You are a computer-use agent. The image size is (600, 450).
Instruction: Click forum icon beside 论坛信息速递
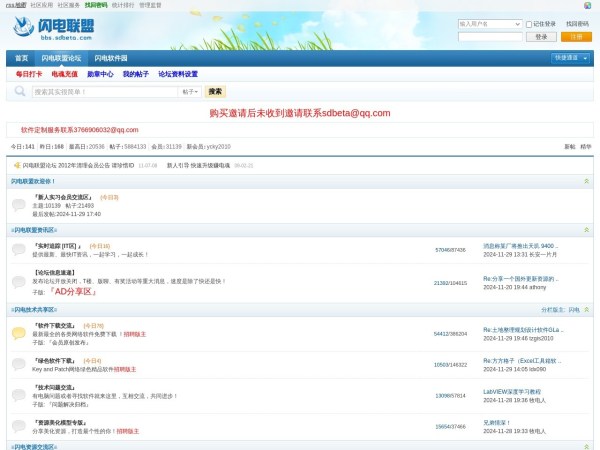(19, 283)
